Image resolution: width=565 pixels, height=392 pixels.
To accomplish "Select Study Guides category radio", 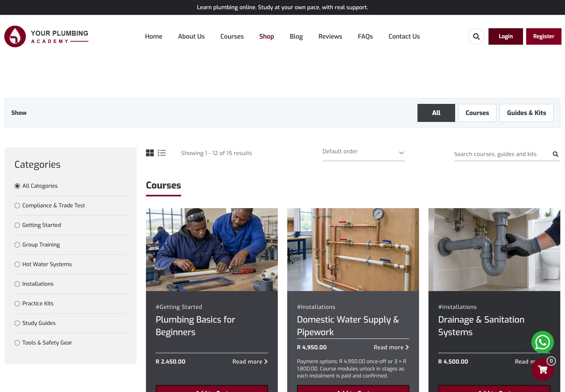I will click(17, 323).
